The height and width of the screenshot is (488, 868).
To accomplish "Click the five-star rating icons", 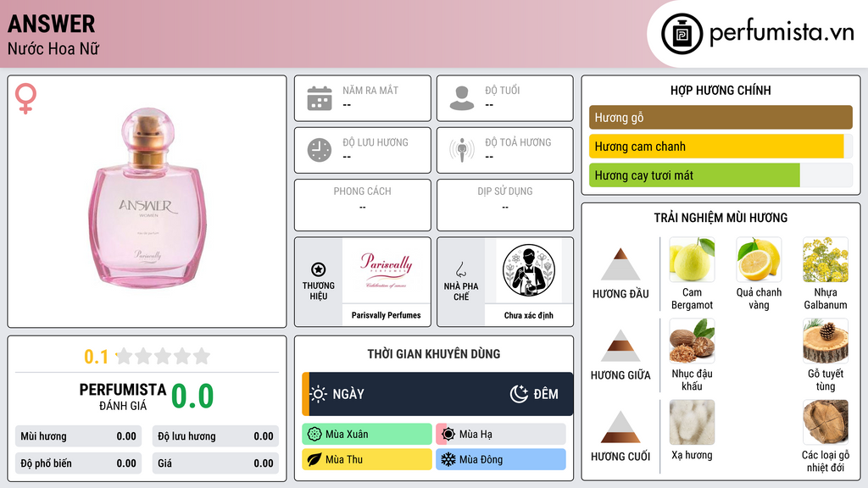I will coord(163,356).
